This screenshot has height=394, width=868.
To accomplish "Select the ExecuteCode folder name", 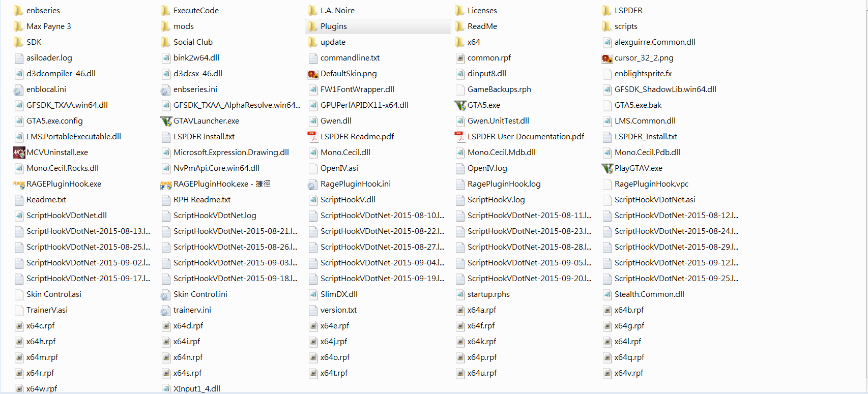I will coord(196,11).
